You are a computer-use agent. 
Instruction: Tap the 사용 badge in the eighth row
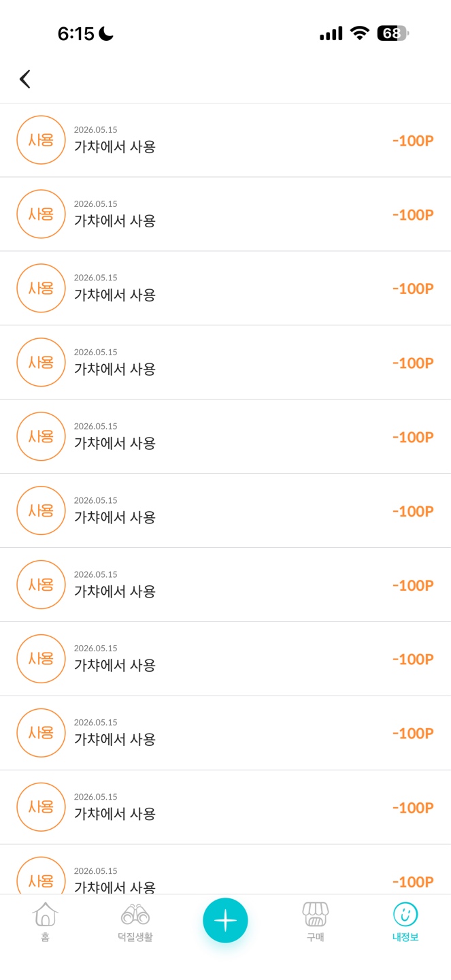pos(41,659)
